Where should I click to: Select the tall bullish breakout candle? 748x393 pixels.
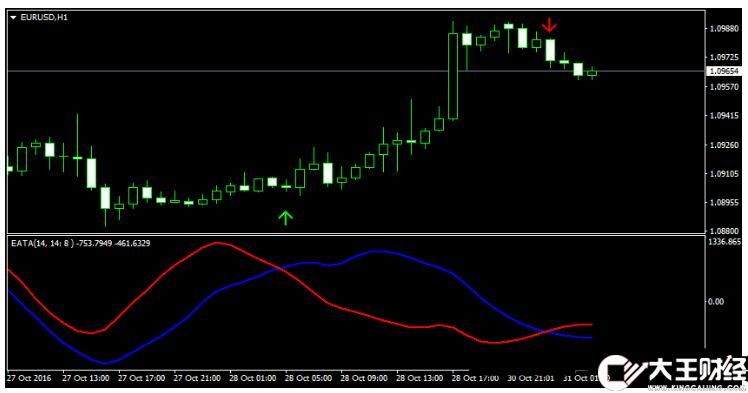[453, 76]
